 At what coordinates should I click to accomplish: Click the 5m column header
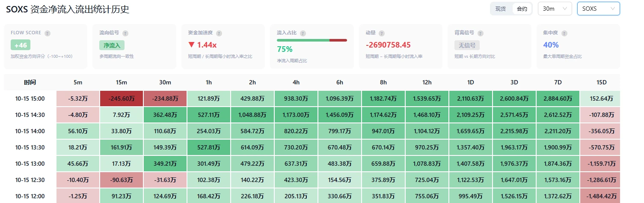click(78, 82)
